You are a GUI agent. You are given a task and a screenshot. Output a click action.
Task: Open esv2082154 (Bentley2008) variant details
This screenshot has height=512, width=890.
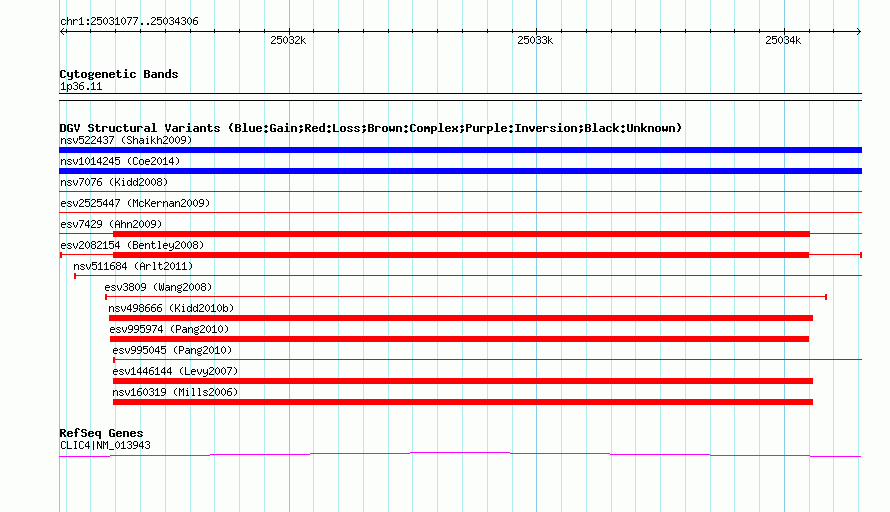coord(132,245)
